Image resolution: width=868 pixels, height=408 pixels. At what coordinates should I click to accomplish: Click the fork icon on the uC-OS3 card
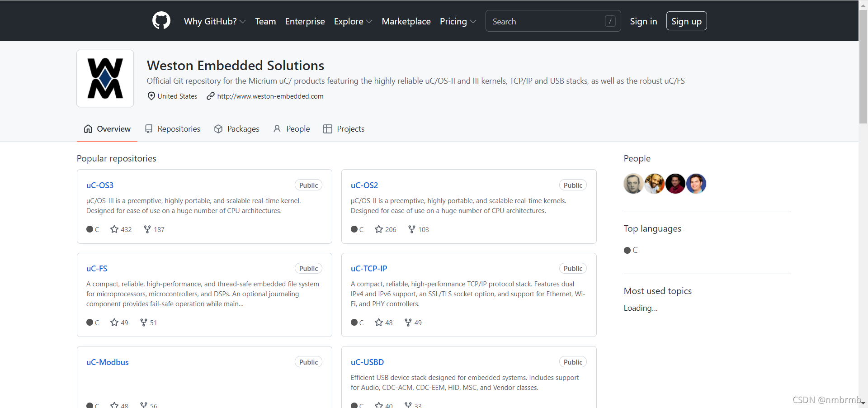147,229
